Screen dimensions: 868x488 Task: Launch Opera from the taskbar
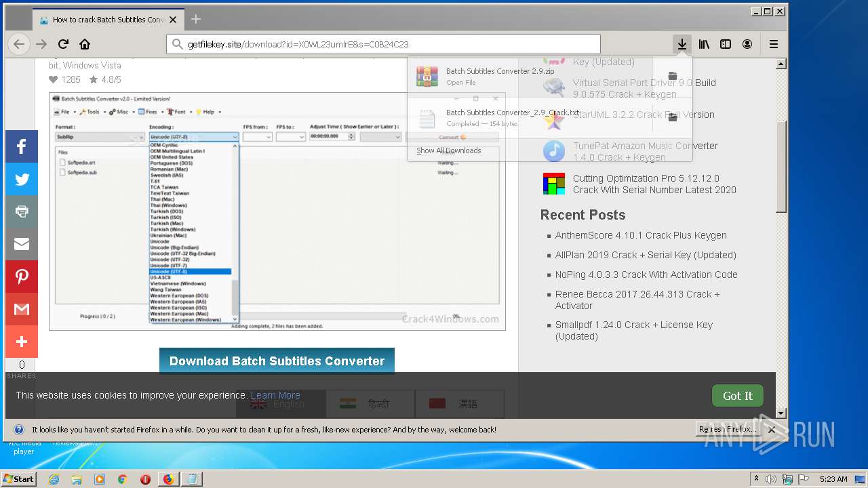145,479
